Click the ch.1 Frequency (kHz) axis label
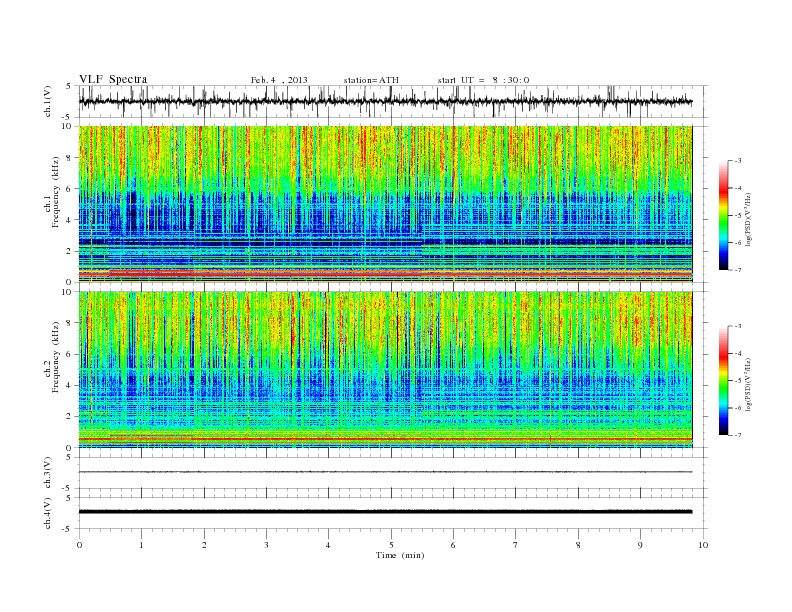Image resolution: width=792 pixels, height=612 pixels. [52, 192]
